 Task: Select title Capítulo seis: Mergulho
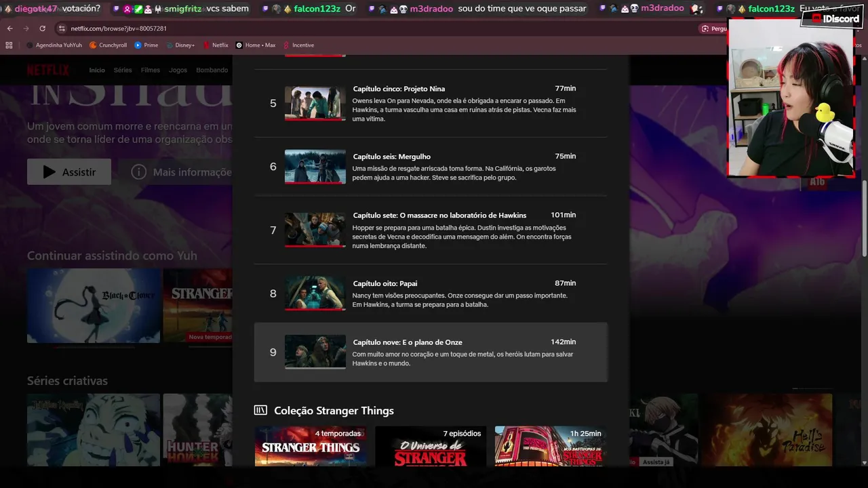392,157
